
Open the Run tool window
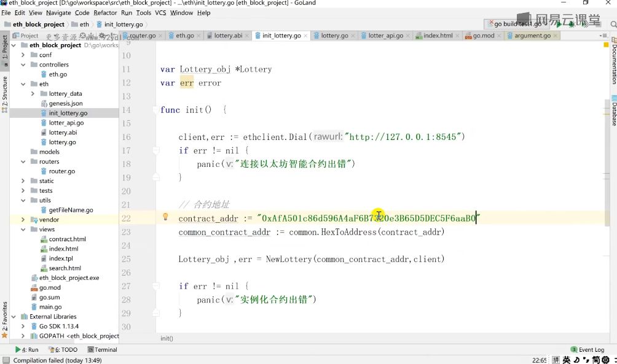click(x=27, y=349)
